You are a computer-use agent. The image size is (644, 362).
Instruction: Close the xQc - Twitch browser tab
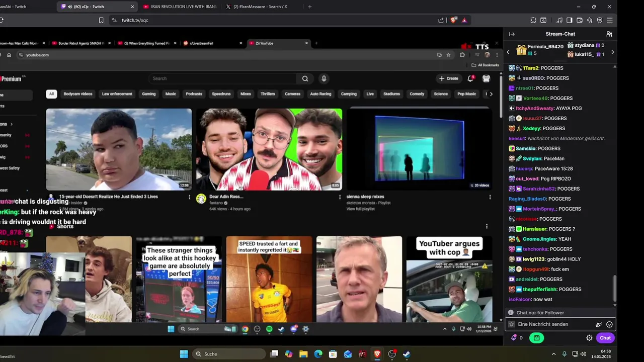pos(132,7)
